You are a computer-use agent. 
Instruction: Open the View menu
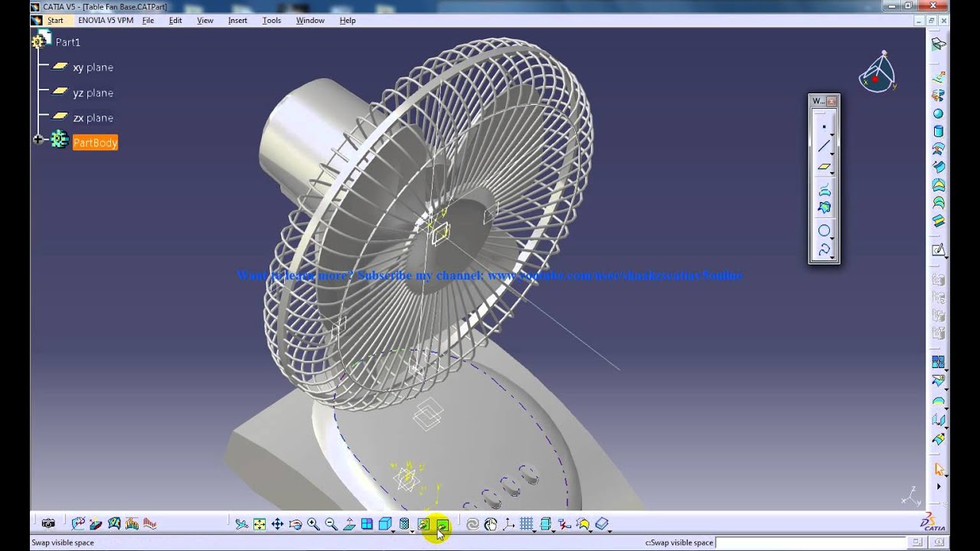[x=205, y=21]
